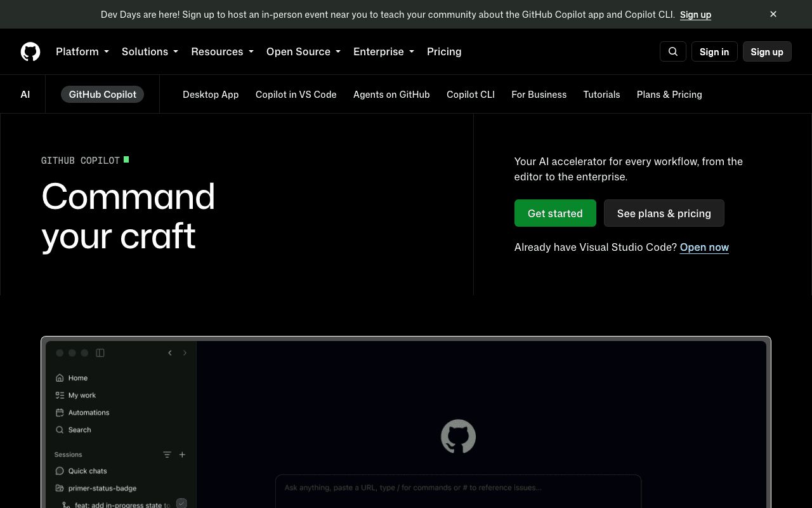Click See plans & pricing button
The image size is (812, 508).
click(664, 213)
